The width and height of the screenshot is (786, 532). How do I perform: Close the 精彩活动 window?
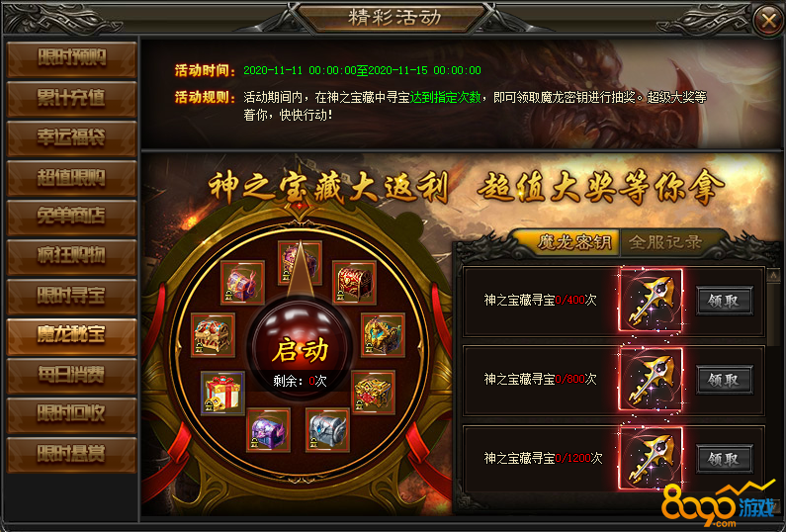[768, 21]
